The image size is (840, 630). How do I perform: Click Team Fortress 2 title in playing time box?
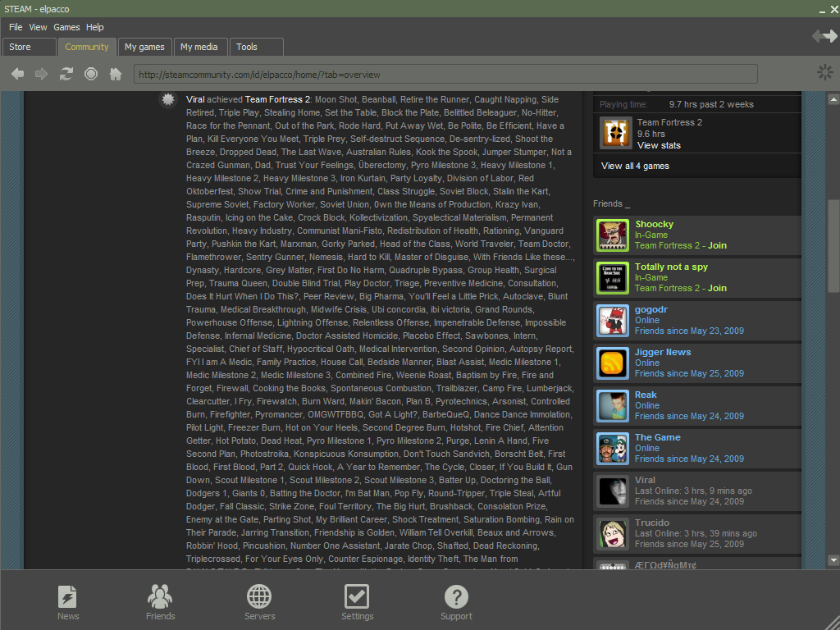click(669, 122)
